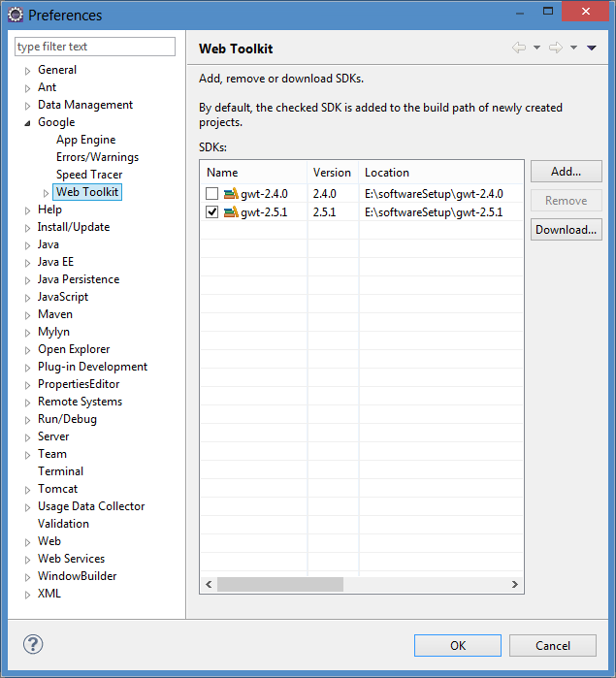Viewport: 616px width, 678px height.
Task: Select the gwt-2.4.0 row name
Action: point(264,193)
